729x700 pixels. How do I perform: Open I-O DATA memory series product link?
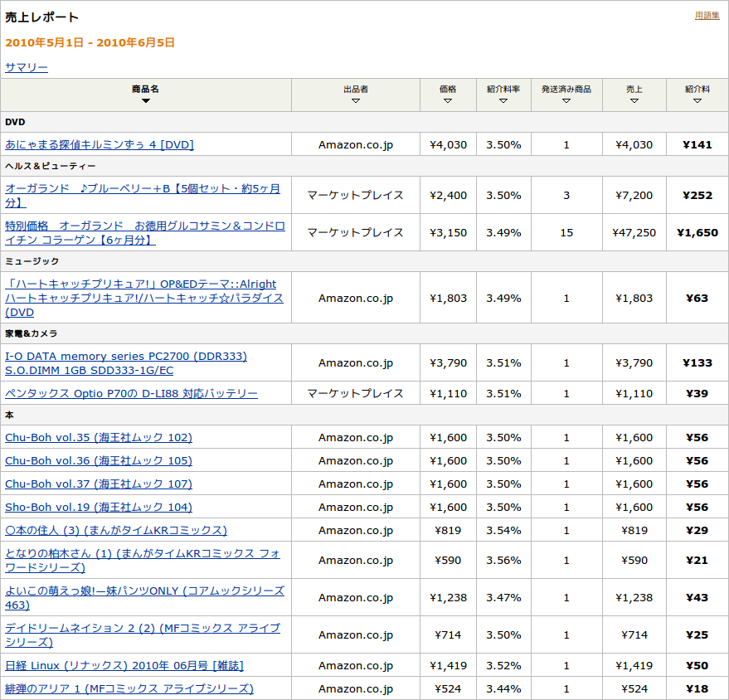click(x=126, y=356)
